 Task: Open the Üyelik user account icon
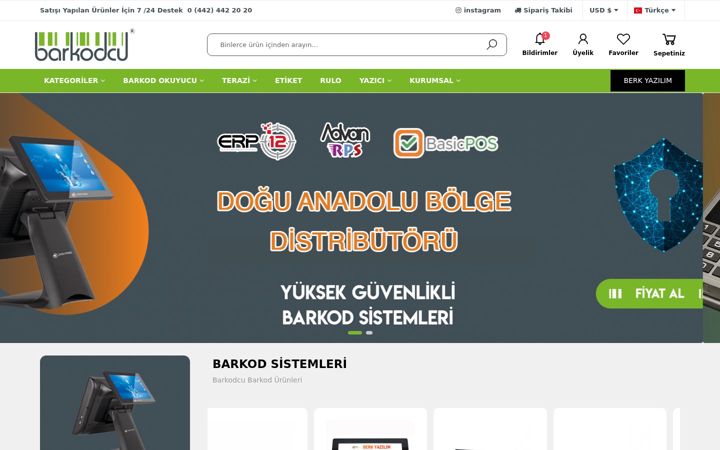point(583,39)
